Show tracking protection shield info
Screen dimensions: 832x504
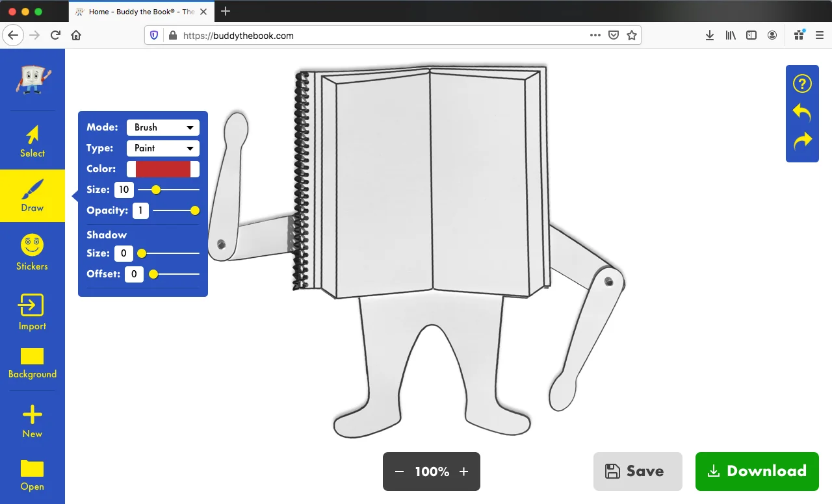[x=154, y=36]
